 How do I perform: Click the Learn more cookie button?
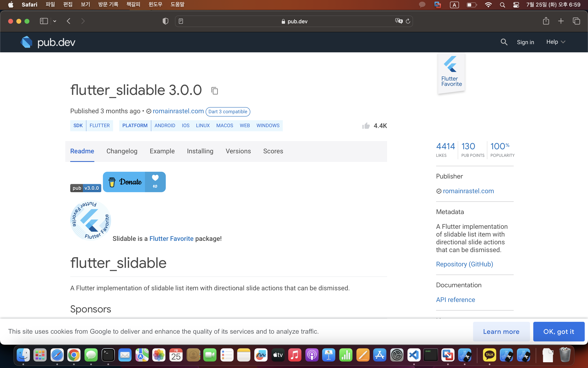coord(501,331)
